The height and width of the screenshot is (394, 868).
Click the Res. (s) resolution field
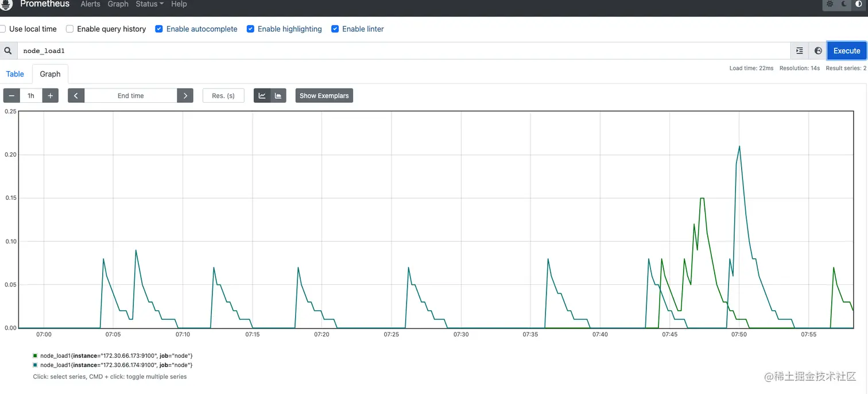click(223, 96)
